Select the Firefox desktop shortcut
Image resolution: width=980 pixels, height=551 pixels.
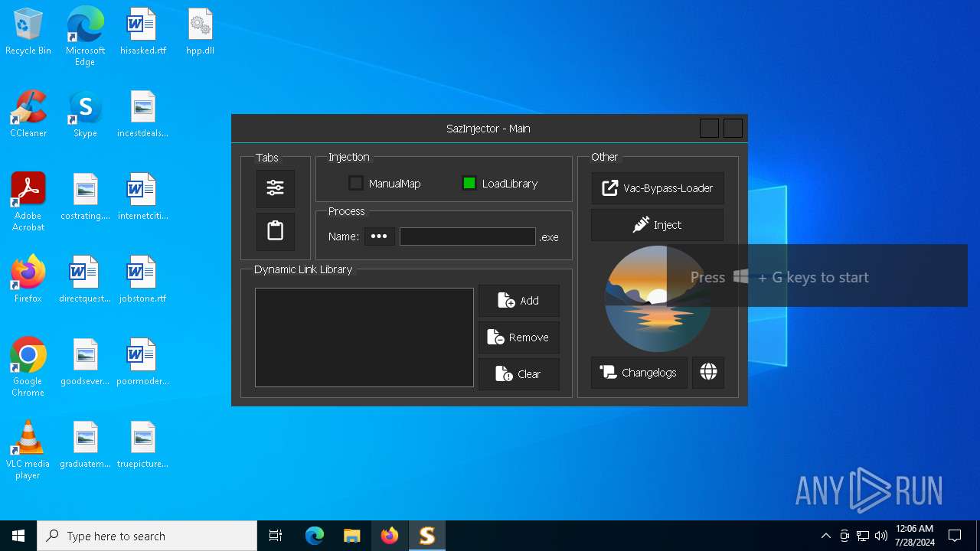click(28, 280)
